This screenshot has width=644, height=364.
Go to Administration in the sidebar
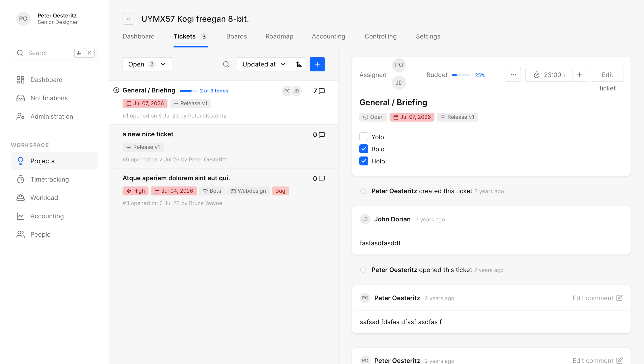pyautogui.click(x=55, y=116)
